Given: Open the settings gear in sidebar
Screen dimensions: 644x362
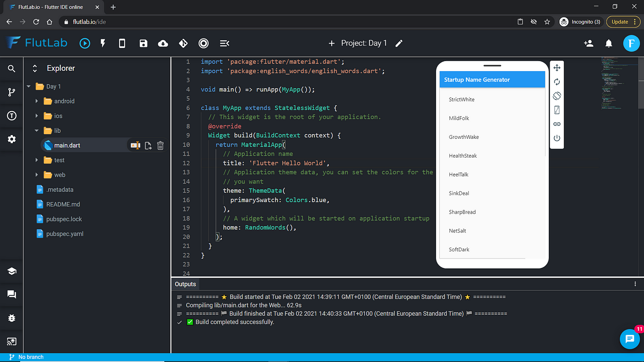Looking at the screenshot, I should (12, 139).
